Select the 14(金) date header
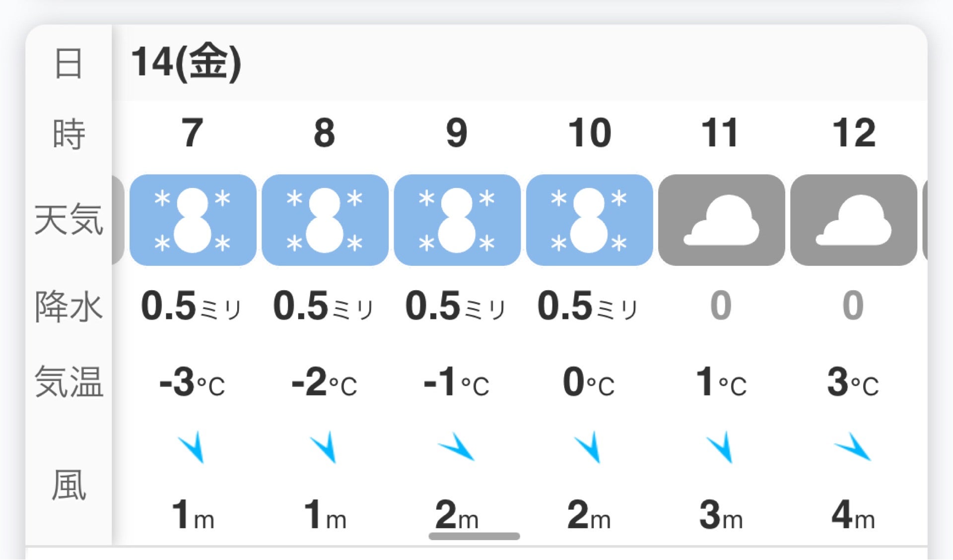Screen dimensions: 953x560 click(x=186, y=63)
